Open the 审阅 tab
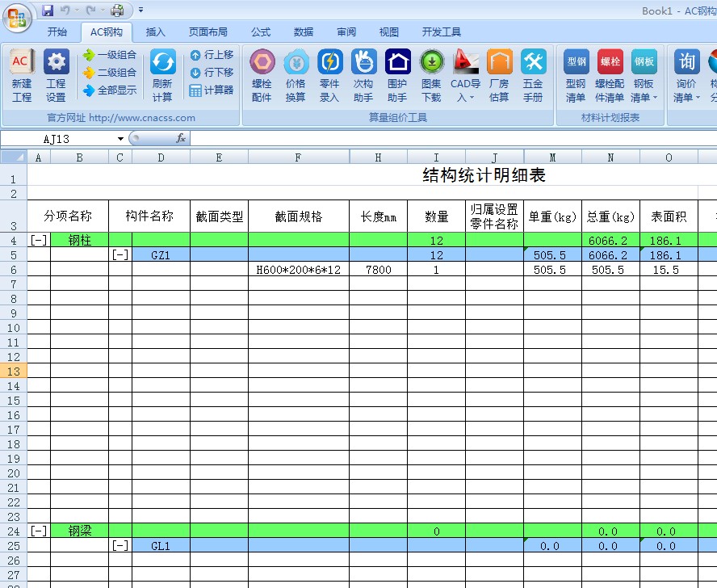The height and width of the screenshot is (588, 717). coord(346,32)
